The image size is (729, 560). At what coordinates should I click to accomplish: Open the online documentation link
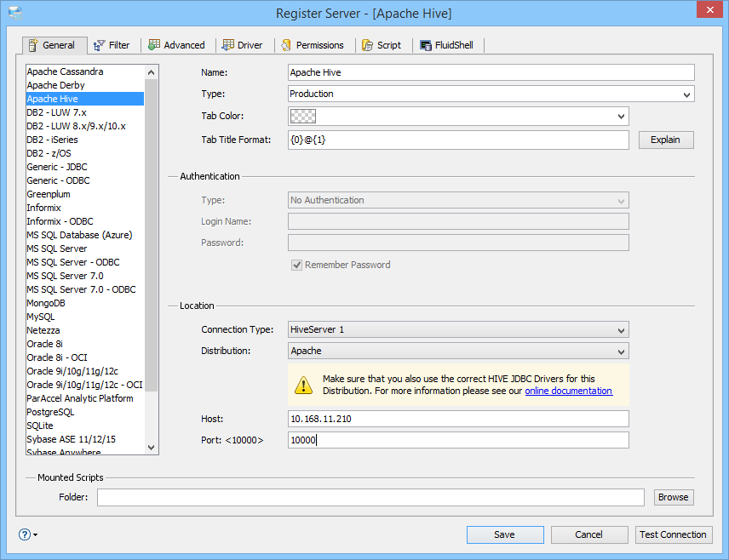pos(568,391)
